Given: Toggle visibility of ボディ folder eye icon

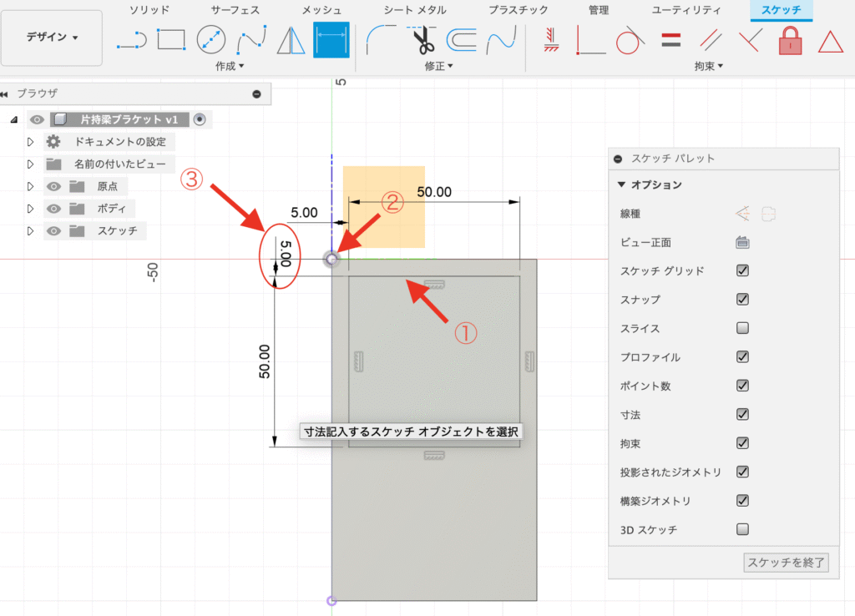Looking at the screenshot, I should tap(53, 209).
